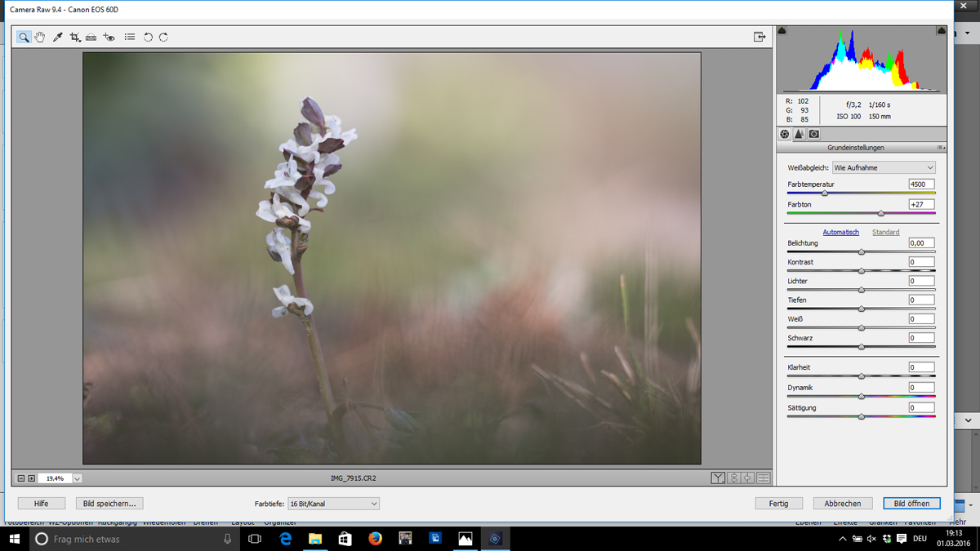Screen dimensions: 980x551
Task: Adjust the Farbton slider handle
Action: pyautogui.click(x=880, y=213)
